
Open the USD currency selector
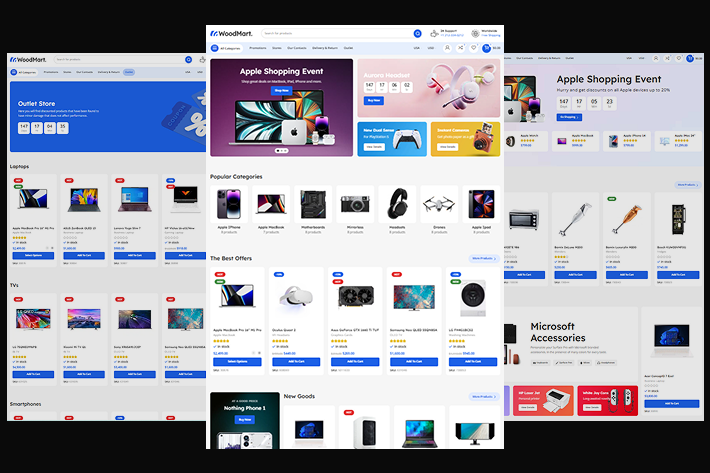[431, 48]
